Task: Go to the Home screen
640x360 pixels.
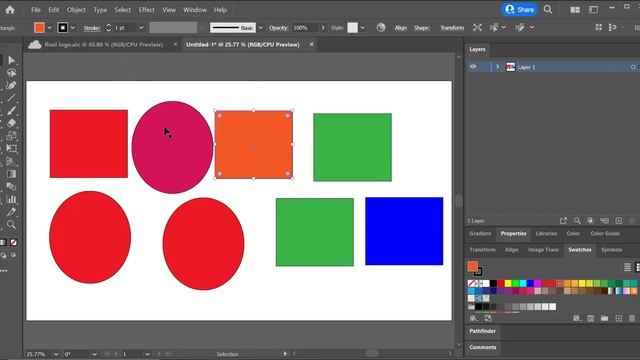Action: click(10, 10)
